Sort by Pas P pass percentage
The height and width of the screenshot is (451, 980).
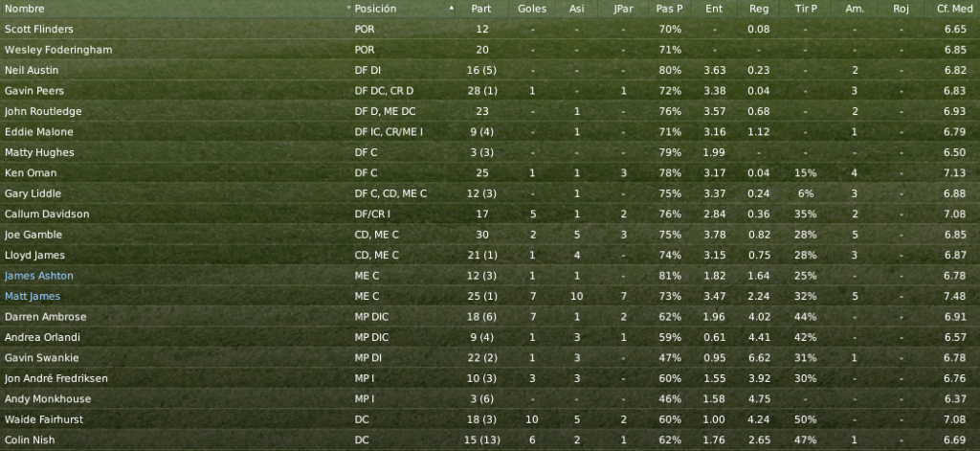(x=669, y=9)
